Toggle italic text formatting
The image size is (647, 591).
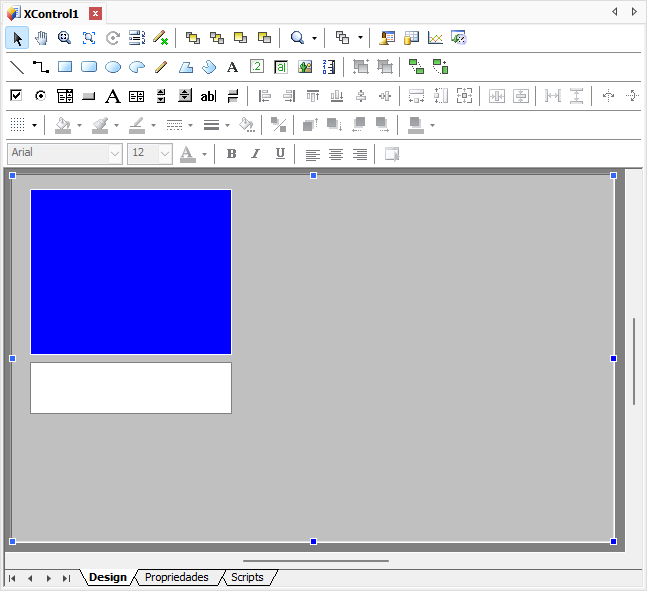coord(255,154)
